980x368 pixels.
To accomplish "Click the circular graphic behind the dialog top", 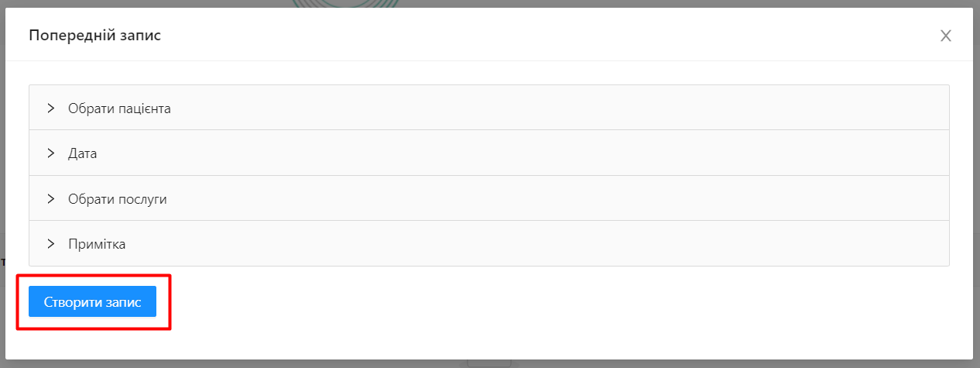I will (x=347, y=3).
